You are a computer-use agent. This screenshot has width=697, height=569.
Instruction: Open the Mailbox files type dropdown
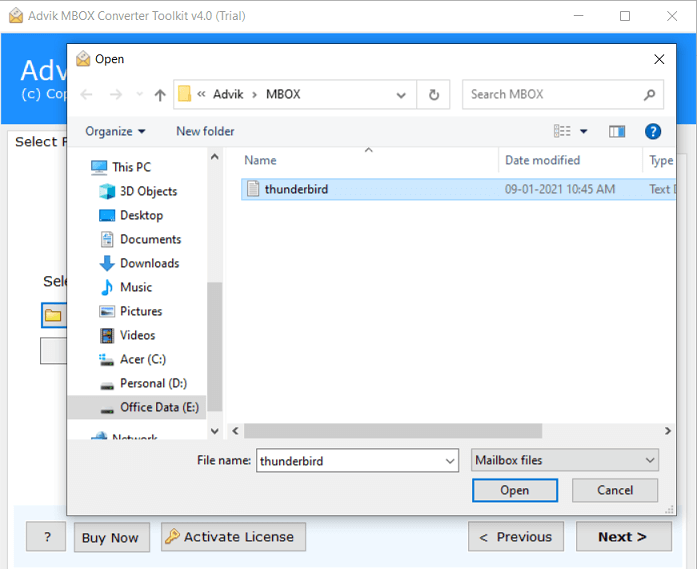click(565, 460)
